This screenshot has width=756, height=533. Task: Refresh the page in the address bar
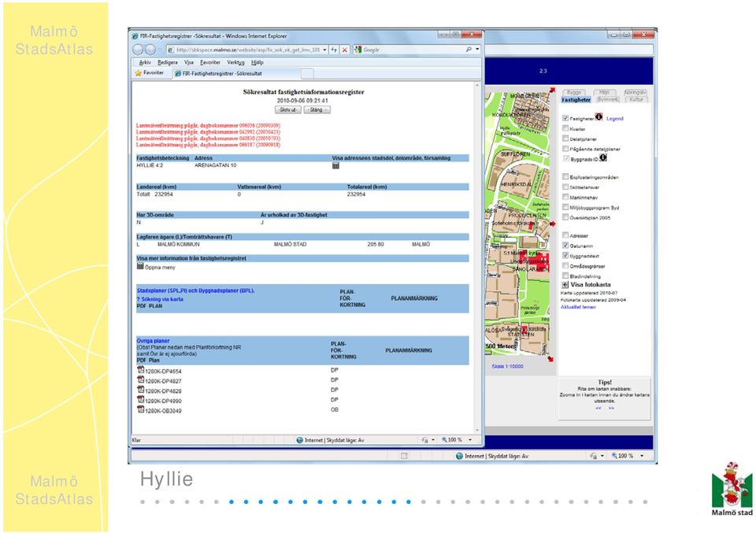pos(334,50)
